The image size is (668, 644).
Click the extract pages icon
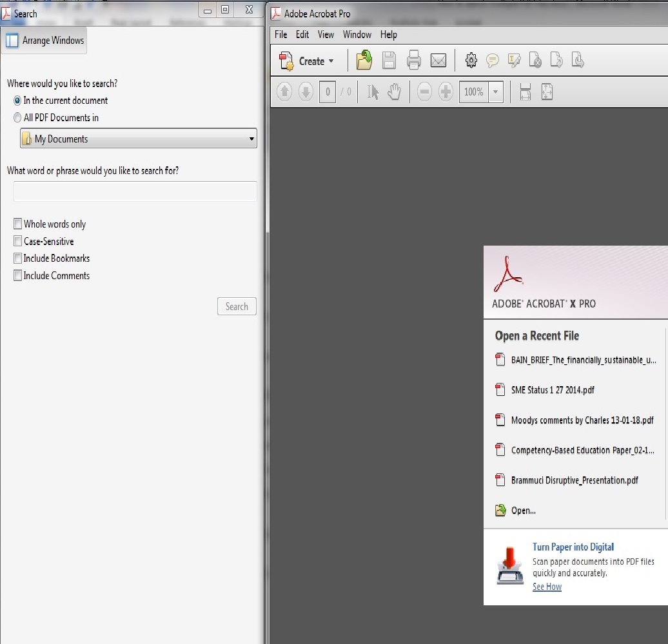pyautogui.click(x=578, y=60)
